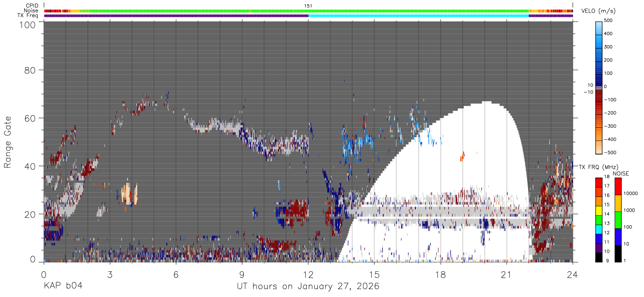Click the 'NOISE' legend title
Viewport: 644px width, 297px height.
coord(621,173)
